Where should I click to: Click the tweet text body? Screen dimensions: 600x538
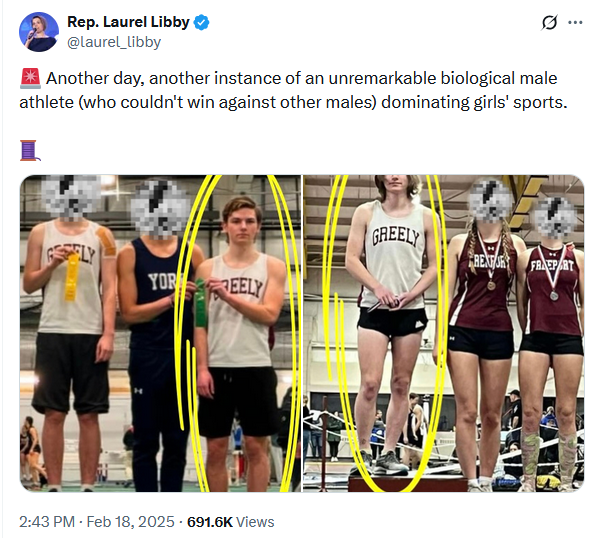[x=300, y=88]
